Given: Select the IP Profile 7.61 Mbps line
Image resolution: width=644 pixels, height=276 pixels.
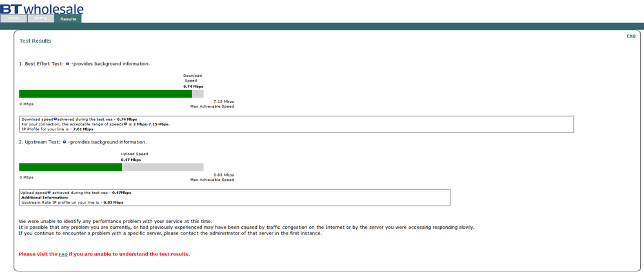Looking at the screenshot, I should tap(57, 129).
